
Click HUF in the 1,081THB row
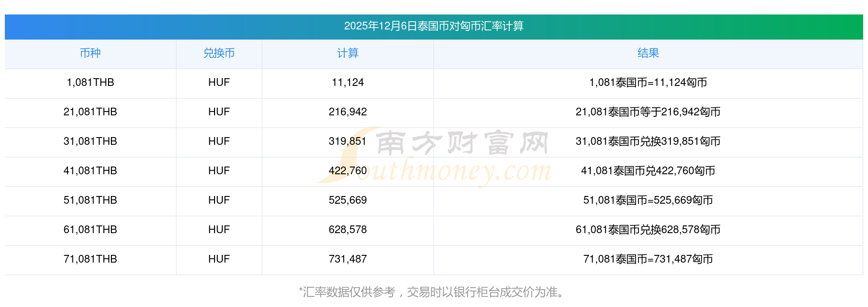219,83
